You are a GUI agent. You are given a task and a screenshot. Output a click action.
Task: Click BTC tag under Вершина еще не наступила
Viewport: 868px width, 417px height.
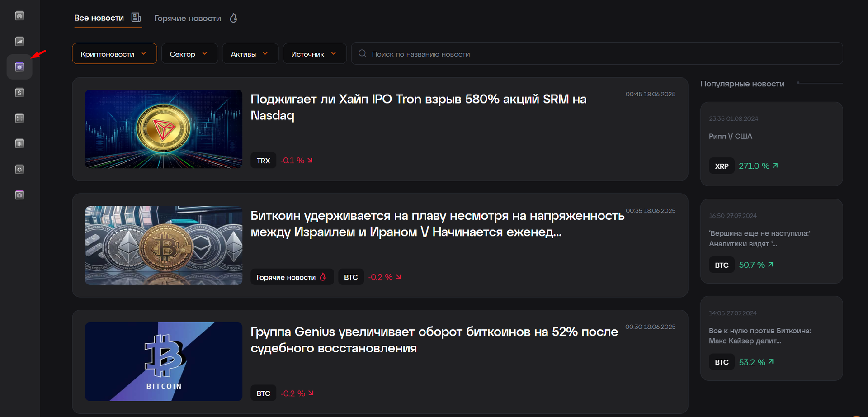tap(722, 265)
